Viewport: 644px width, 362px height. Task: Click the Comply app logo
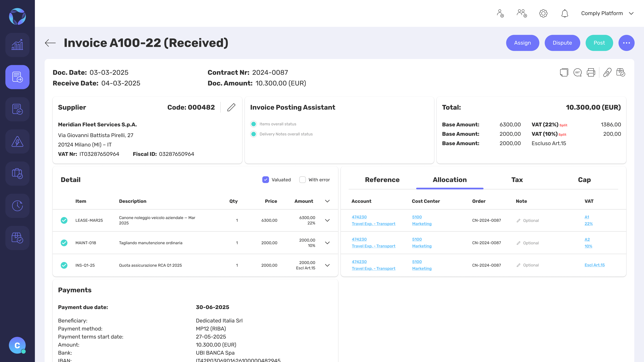point(17,17)
